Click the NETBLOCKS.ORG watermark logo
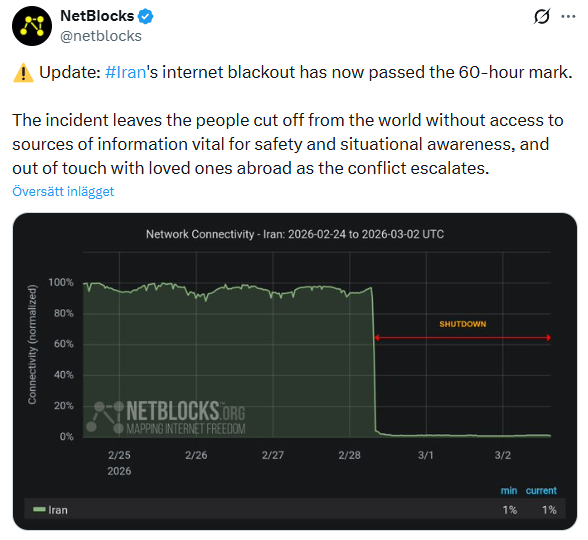588x540 pixels. [x=166, y=417]
